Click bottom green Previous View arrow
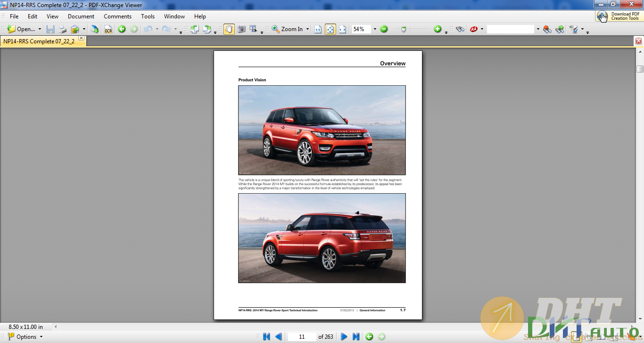This screenshot has height=343, width=644. click(369, 336)
